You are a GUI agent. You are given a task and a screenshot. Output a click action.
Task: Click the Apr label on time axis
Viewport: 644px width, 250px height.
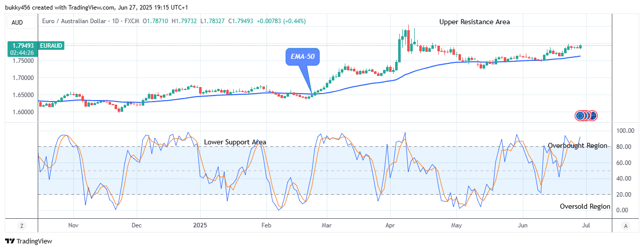[x=391, y=226]
